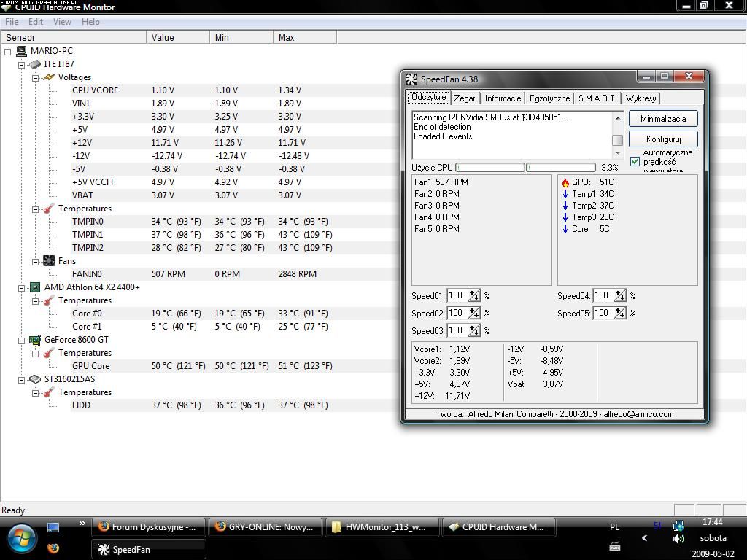Image resolution: width=747 pixels, height=560 pixels.
Task: Click the ST3160215AS hard drive icon
Action: coord(34,379)
